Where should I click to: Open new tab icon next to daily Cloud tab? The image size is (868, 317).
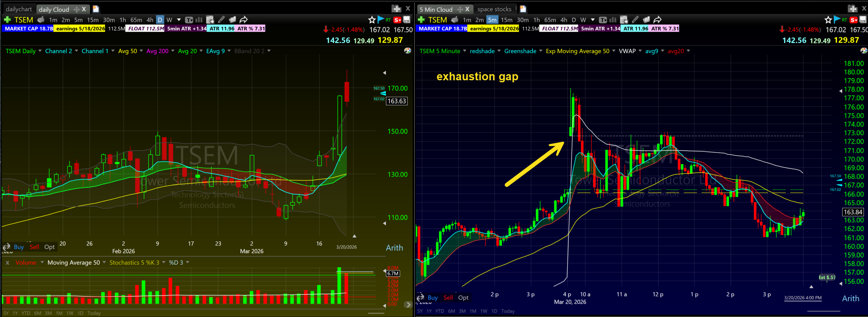(96, 9)
